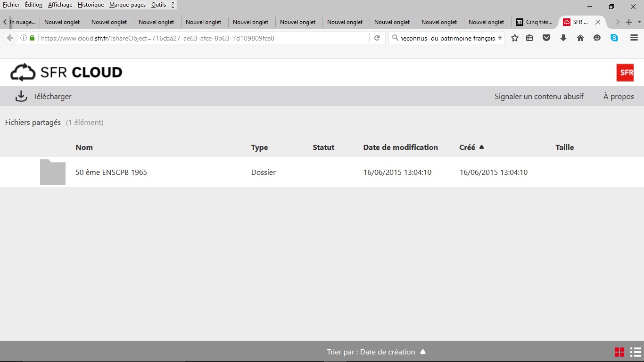
Task: Go to the browser home page icon
Action: (580, 38)
